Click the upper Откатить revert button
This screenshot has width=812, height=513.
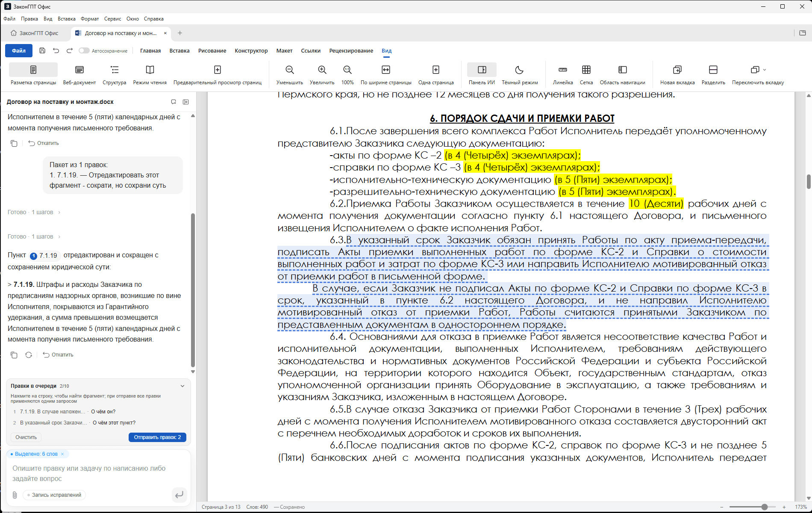point(44,143)
